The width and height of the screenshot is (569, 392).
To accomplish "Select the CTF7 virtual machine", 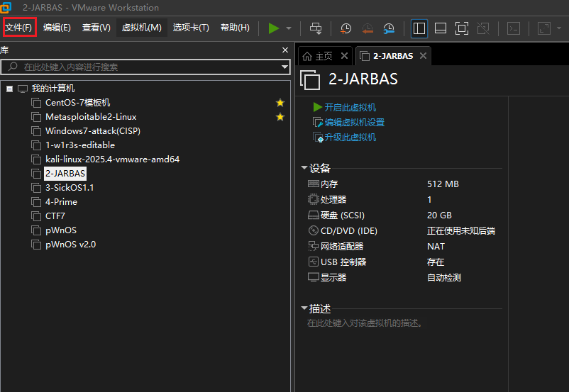I will (55, 215).
